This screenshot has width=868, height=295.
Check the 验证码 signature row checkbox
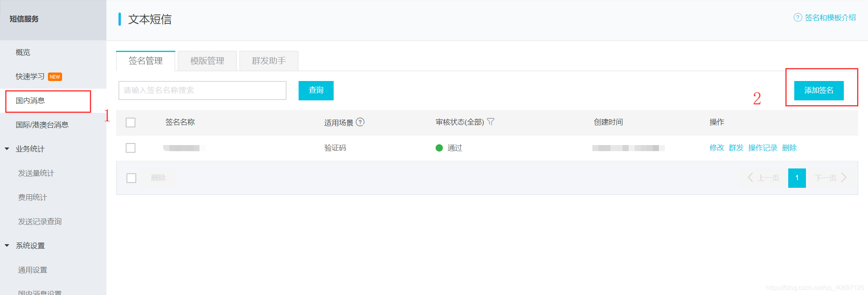point(131,148)
